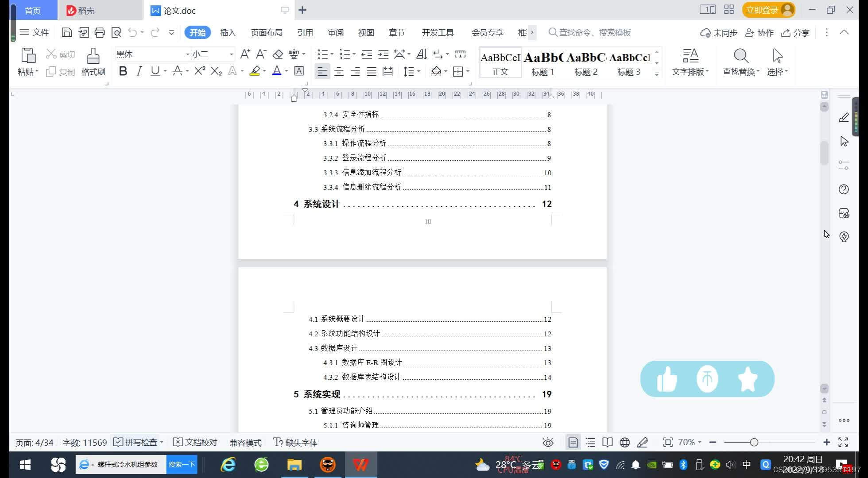Click the Save icon in quick toolbar
The height and width of the screenshot is (478, 868).
click(66, 32)
